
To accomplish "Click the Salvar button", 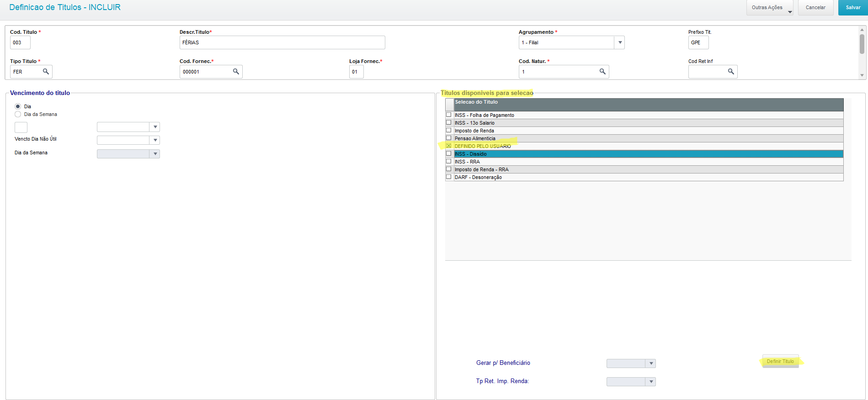I will click(x=853, y=8).
